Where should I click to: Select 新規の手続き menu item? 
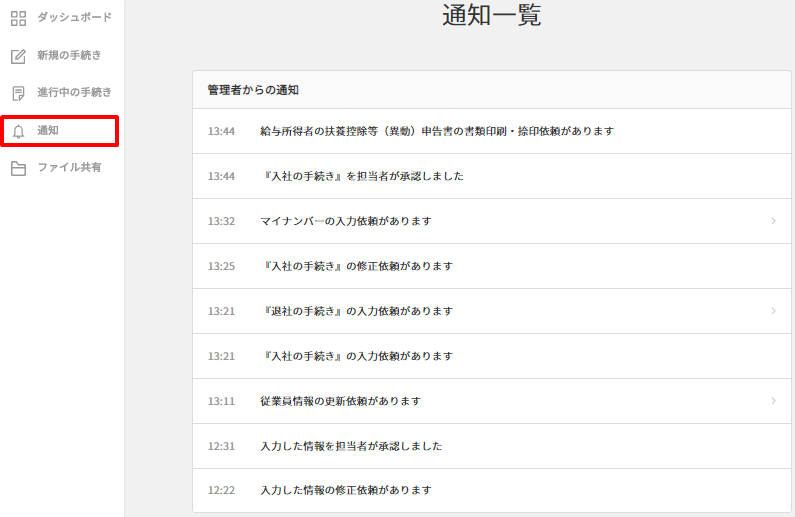69,56
